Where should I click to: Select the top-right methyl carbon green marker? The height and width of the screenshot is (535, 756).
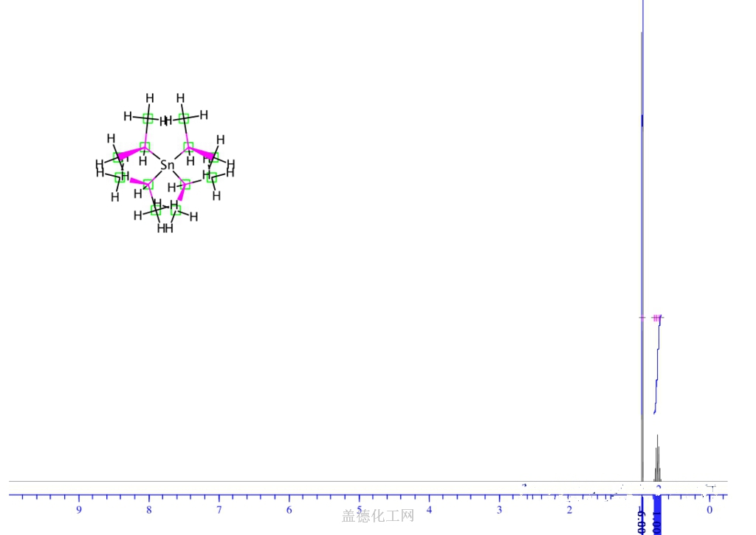[x=184, y=117]
